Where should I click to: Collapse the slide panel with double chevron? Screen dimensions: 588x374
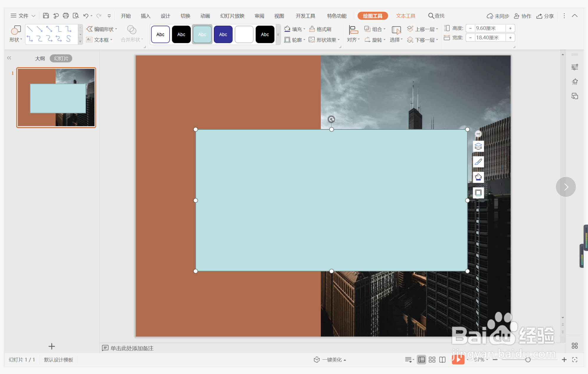point(9,58)
